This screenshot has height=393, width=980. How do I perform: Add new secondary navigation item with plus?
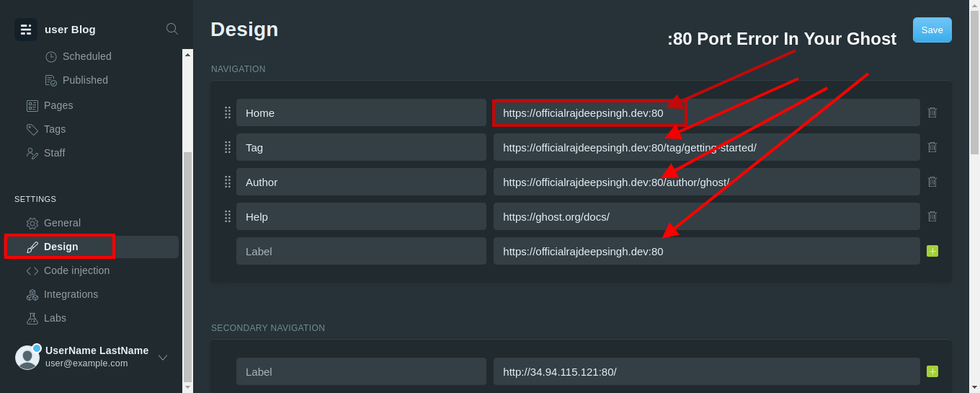(932, 371)
